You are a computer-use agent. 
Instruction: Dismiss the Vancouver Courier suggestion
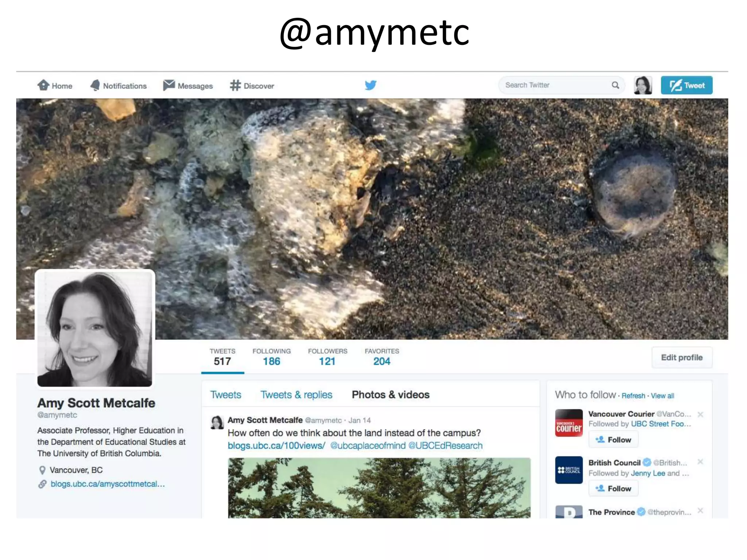coord(700,415)
